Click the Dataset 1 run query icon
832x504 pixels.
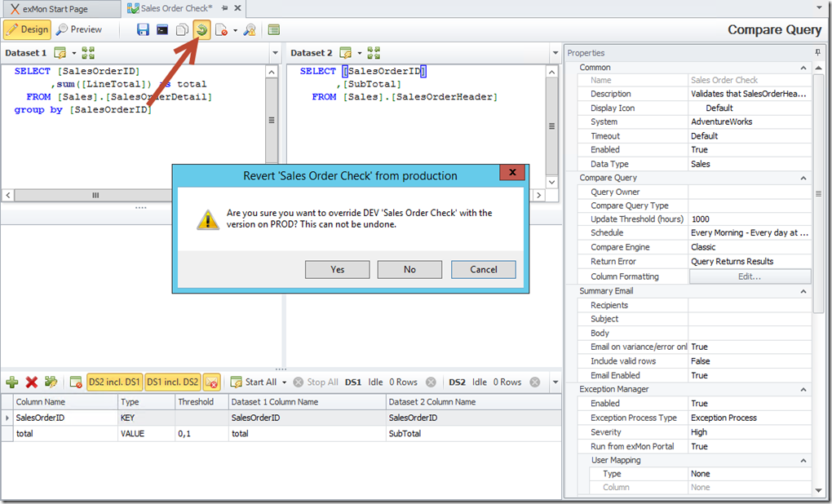point(60,53)
